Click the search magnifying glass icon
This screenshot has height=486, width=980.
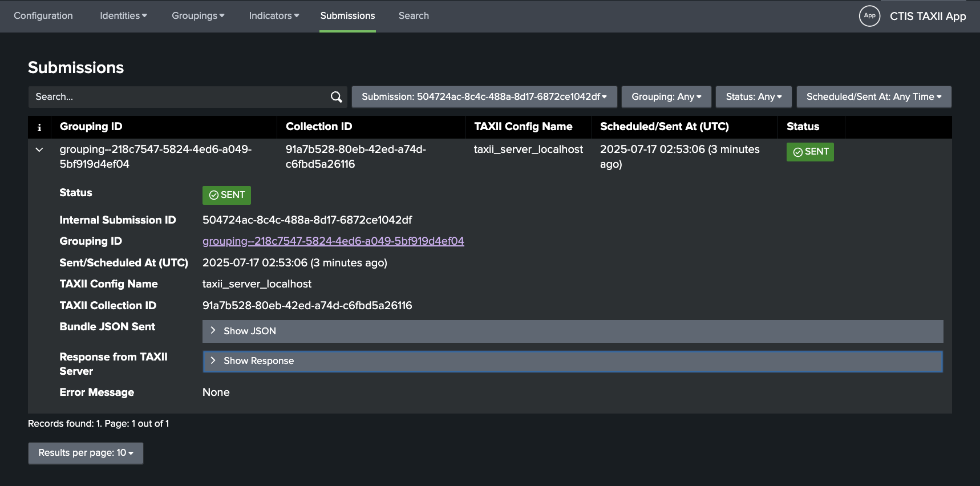(x=336, y=97)
